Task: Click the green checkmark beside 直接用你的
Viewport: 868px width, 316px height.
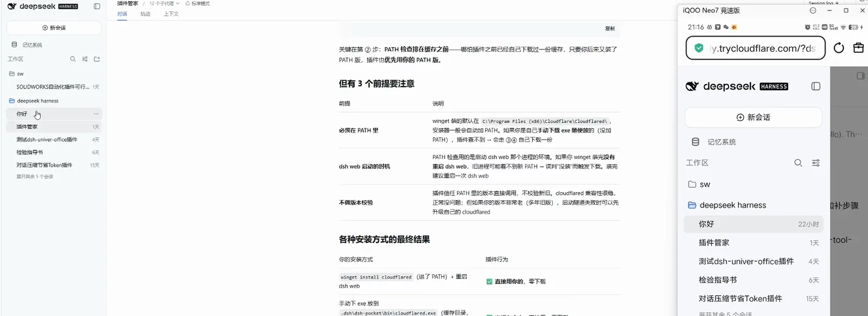Action: [489, 282]
